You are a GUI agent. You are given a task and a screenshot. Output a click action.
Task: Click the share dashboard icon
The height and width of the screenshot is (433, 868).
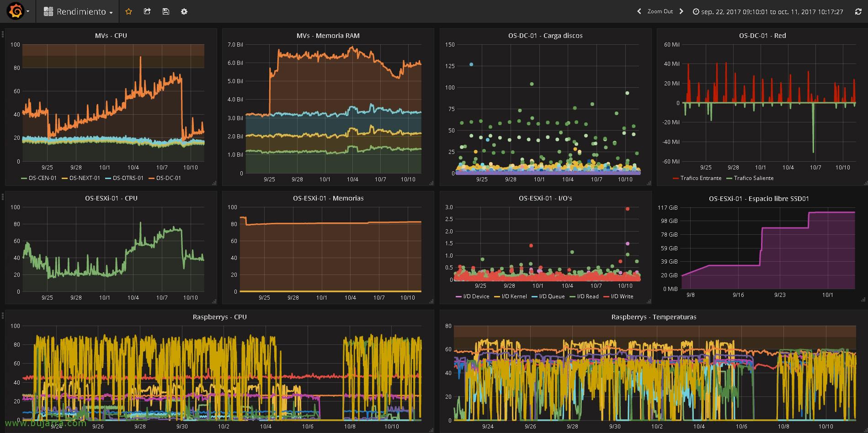click(x=147, y=11)
